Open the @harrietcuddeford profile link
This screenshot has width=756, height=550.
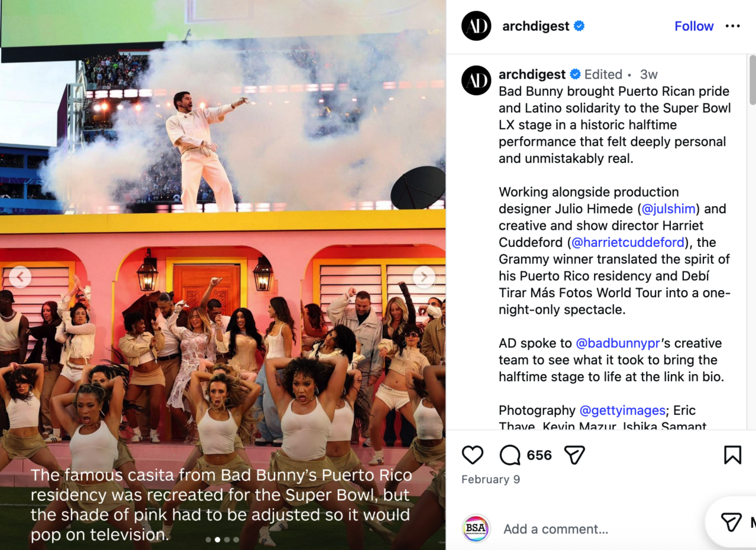(628, 242)
